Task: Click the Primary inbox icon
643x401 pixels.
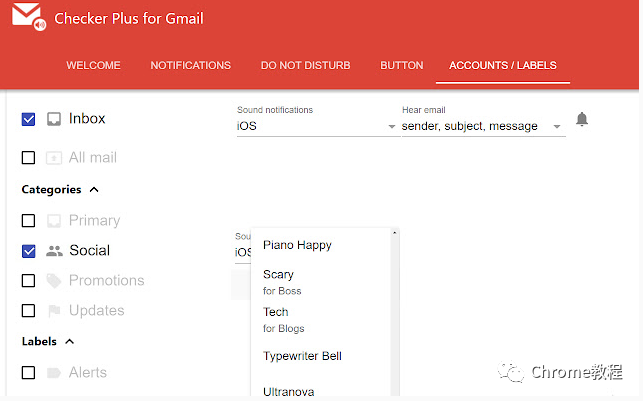Action: 54,221
